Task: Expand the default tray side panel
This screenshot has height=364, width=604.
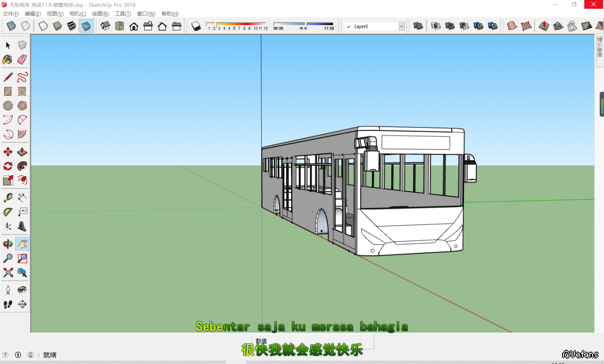Action: [599, 48]
